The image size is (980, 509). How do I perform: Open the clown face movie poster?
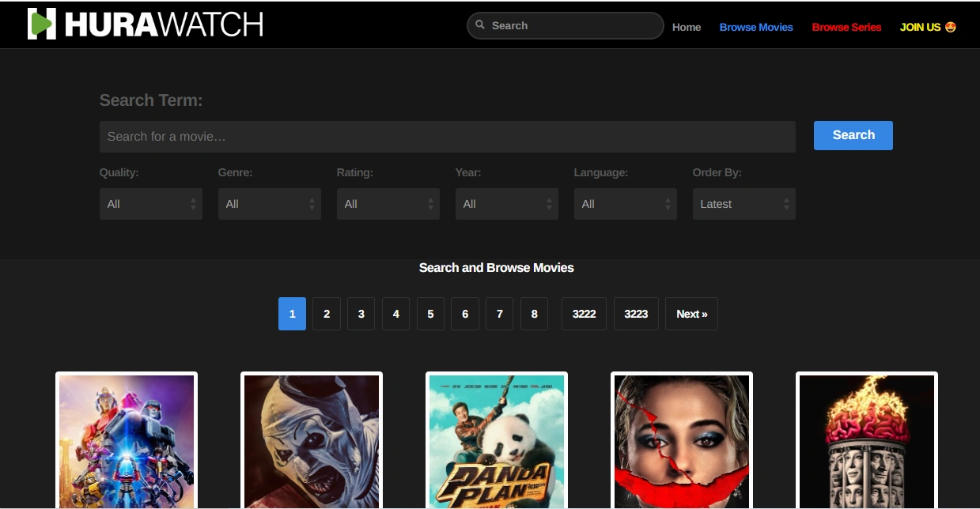click(x=311, y=440)
